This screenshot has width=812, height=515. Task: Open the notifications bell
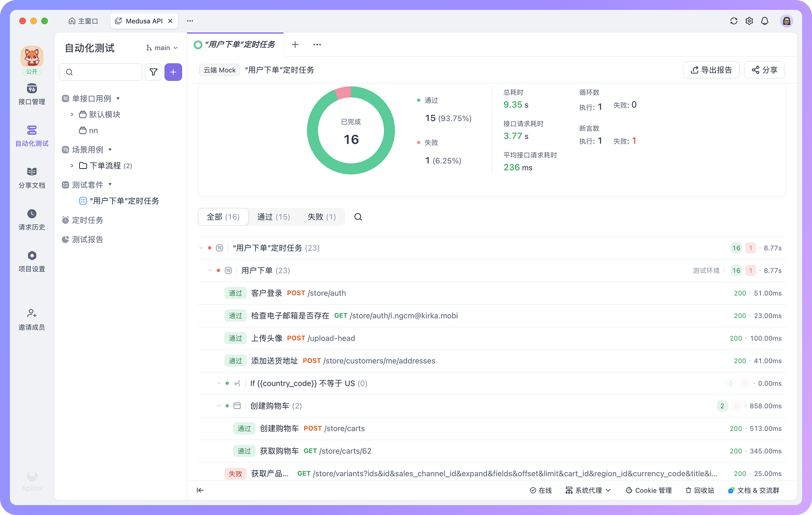point(765,20)
